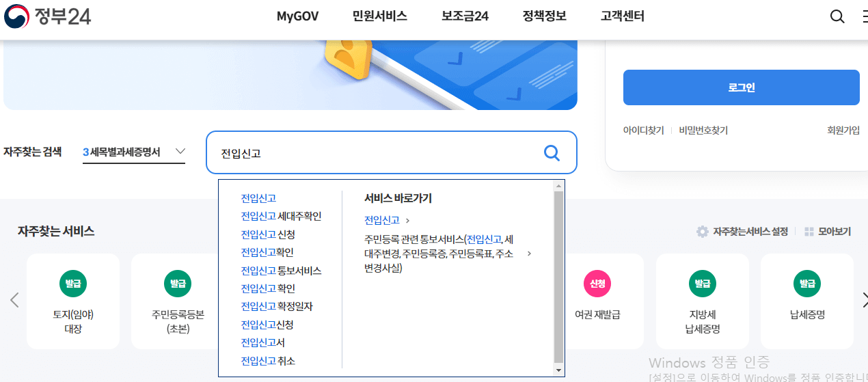Image resolution: width=868 pixels, height=382 pixels.
Task: Click the 발급 badge on 지방세 납세증명
Action: [x=703, y=283]
